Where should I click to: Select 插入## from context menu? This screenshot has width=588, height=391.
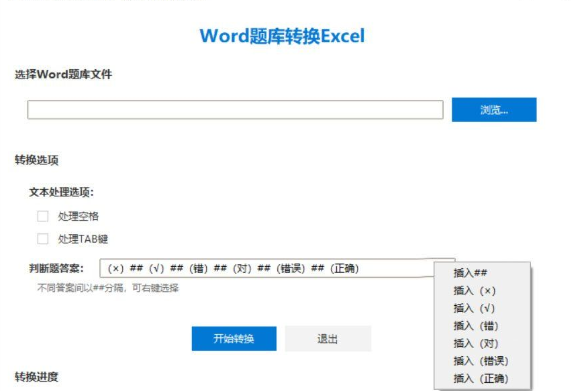482,273
